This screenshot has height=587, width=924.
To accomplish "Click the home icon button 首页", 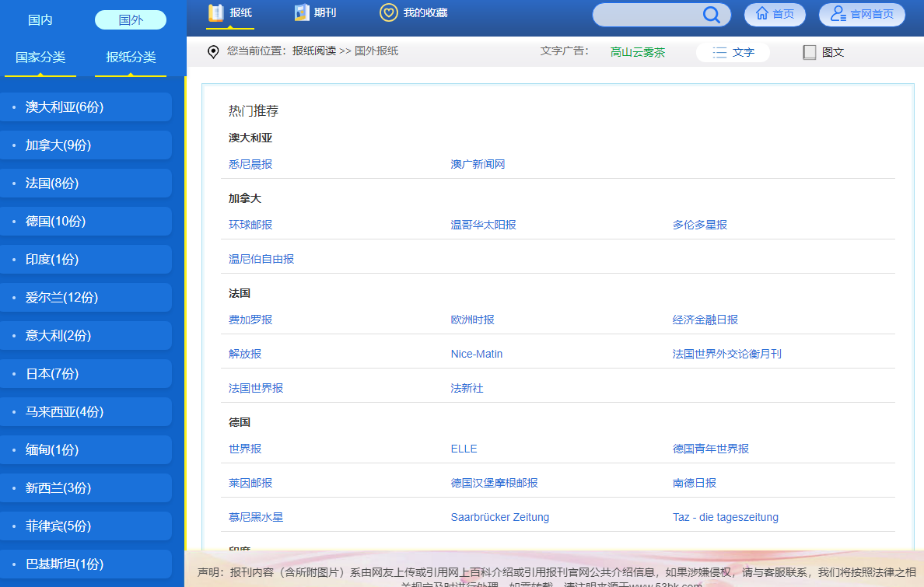I will (x=775, y=14).
